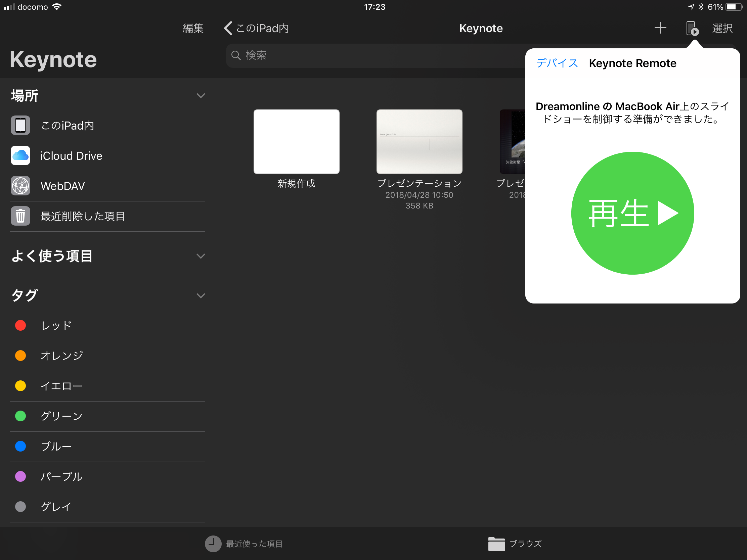747x560 pixels.
Task: Tap the Bluetooth icon in status bar
Action: coord(701,7)
